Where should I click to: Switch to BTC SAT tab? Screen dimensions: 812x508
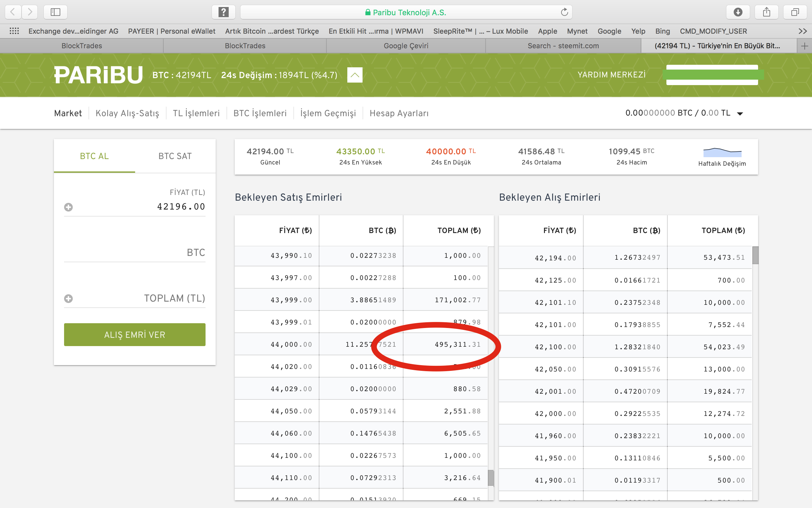175,156
